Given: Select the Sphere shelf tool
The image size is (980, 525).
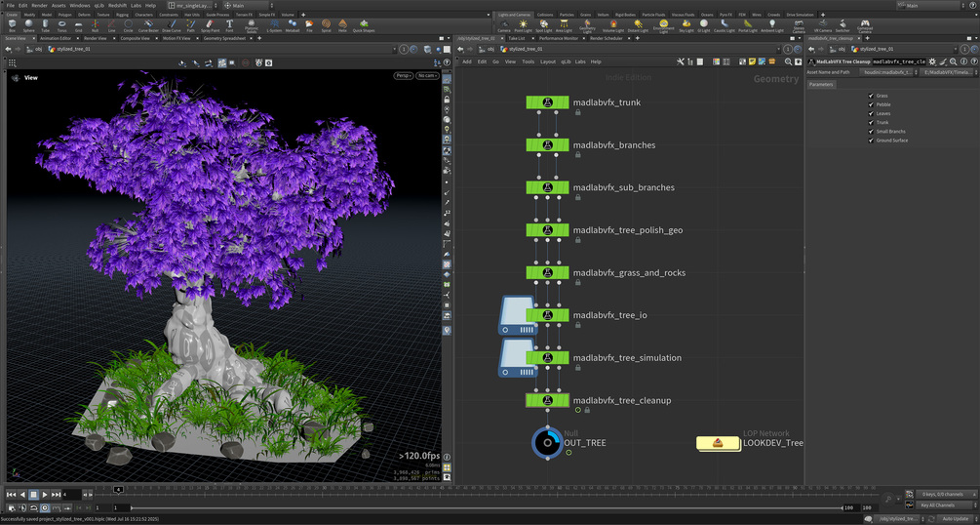Looking at the screenshot, I should pyautogui.click(x=28, y=25).
